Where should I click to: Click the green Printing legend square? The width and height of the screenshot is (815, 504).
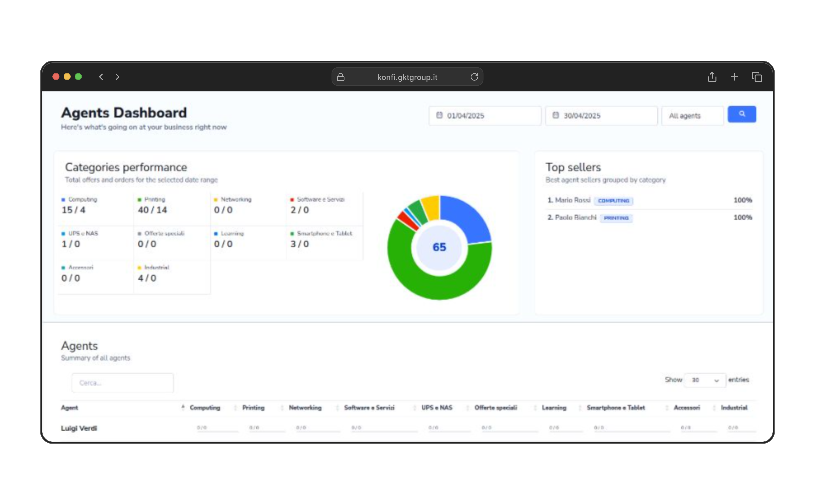pos(140,199)
